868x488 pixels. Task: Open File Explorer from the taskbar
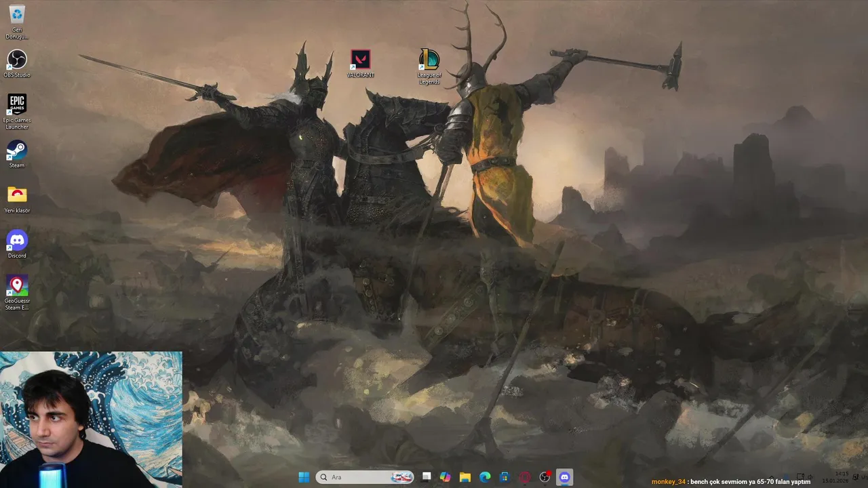pyautogui.click(x=465, y=477)
